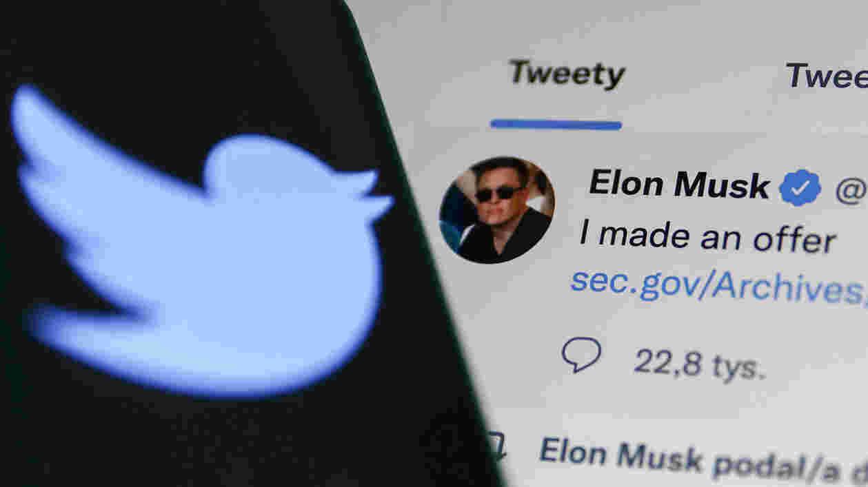
Task: Open the reply speech bubble icon
Action: pos(581,355)
